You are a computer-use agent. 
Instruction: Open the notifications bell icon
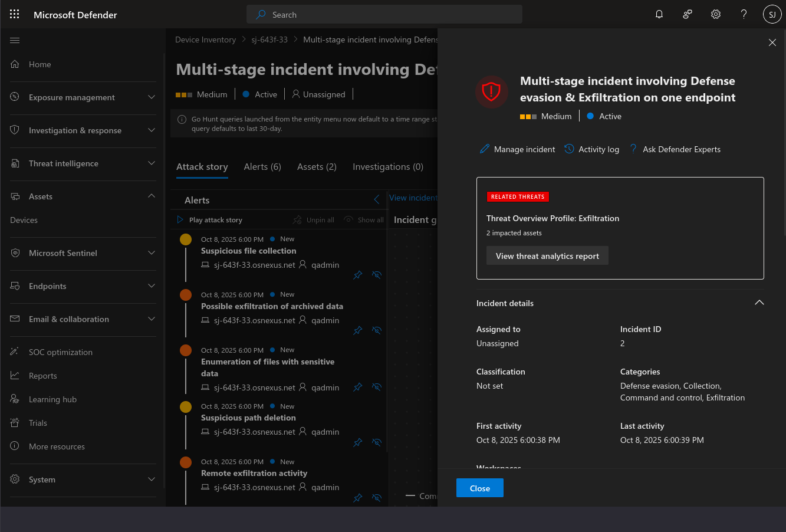tap(659, 15)
